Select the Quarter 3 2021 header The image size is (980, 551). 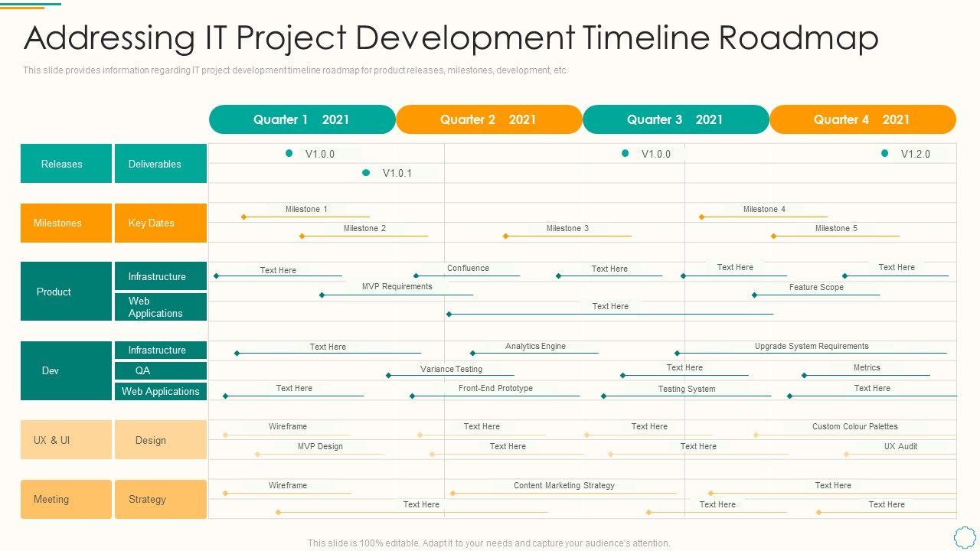pos(675,119)
